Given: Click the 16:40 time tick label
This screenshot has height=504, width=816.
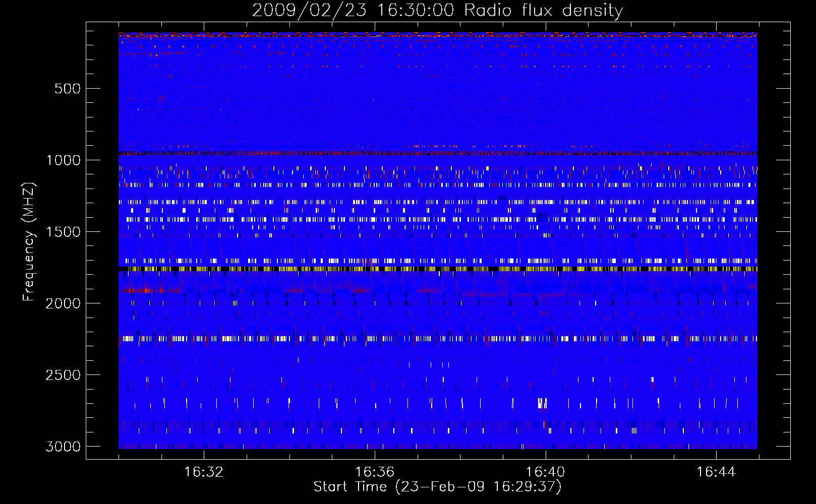Looking at the screenshot, I should [x=545, y=472].
